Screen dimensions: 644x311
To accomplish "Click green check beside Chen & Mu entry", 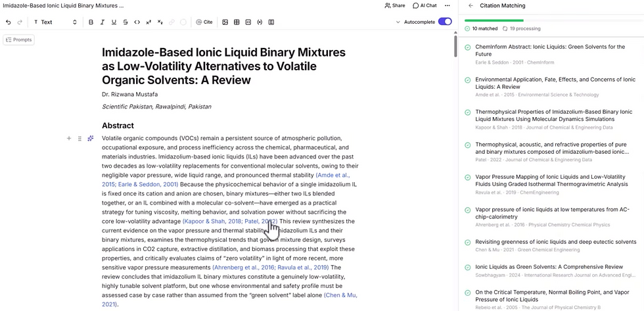I will tap(467, 243).
